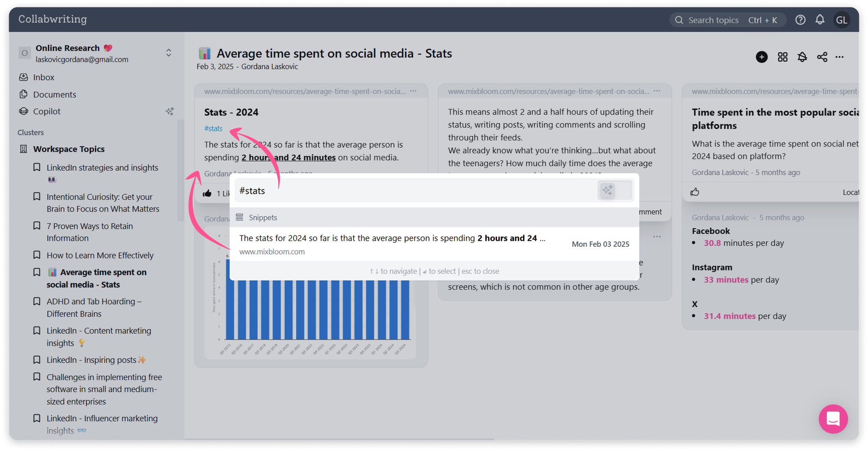The width and height of the screenshot is (868, 451).
Task: Open topic more options ellipsis menu
Action: click(x=840, y=57)
